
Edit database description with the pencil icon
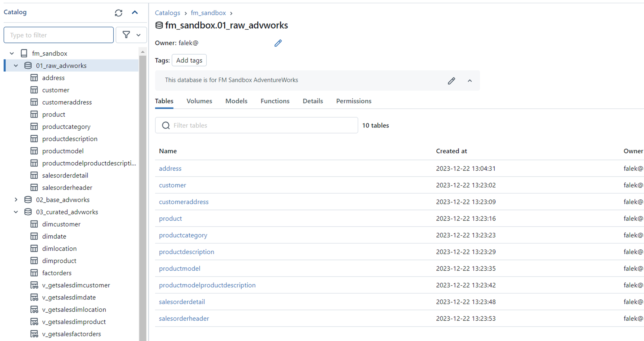(451, 81)
